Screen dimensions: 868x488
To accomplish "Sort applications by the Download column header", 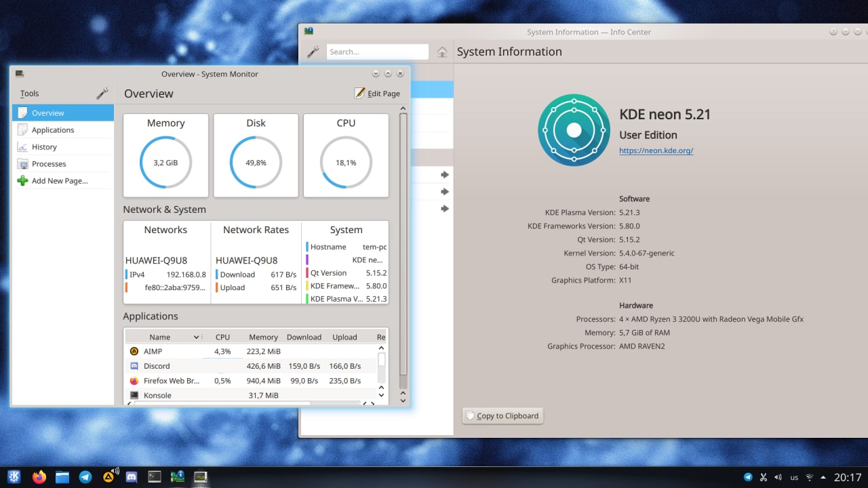I will [x=304, y=337].
